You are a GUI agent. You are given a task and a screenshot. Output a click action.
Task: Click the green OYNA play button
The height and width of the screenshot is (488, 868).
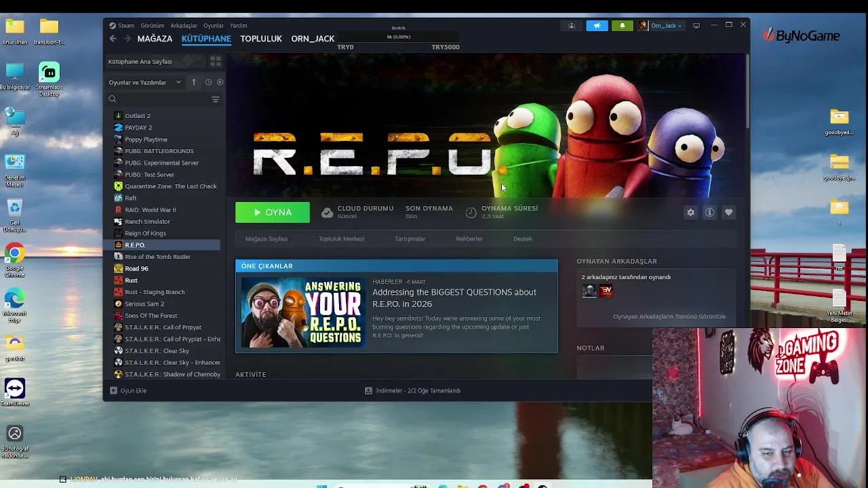tap(273, 213)
